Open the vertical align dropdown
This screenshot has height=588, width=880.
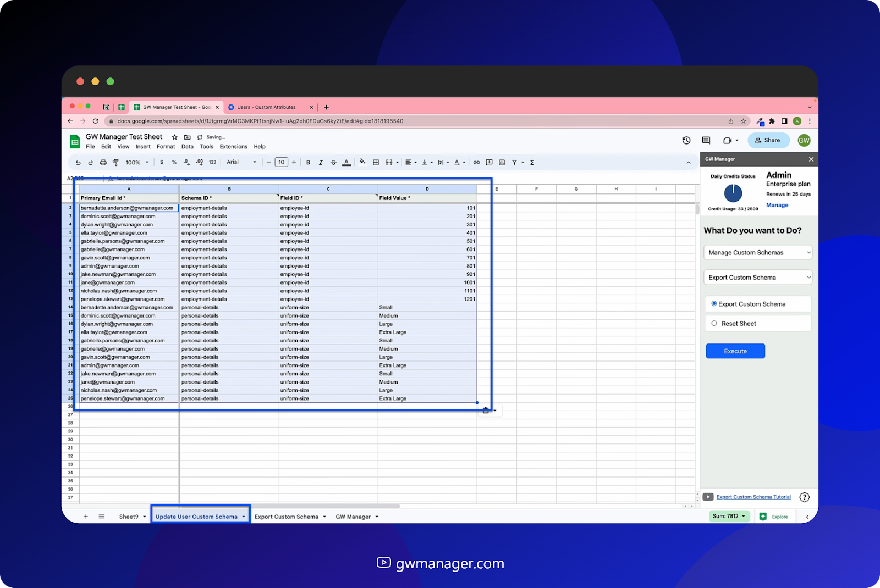tap(427, 163)
